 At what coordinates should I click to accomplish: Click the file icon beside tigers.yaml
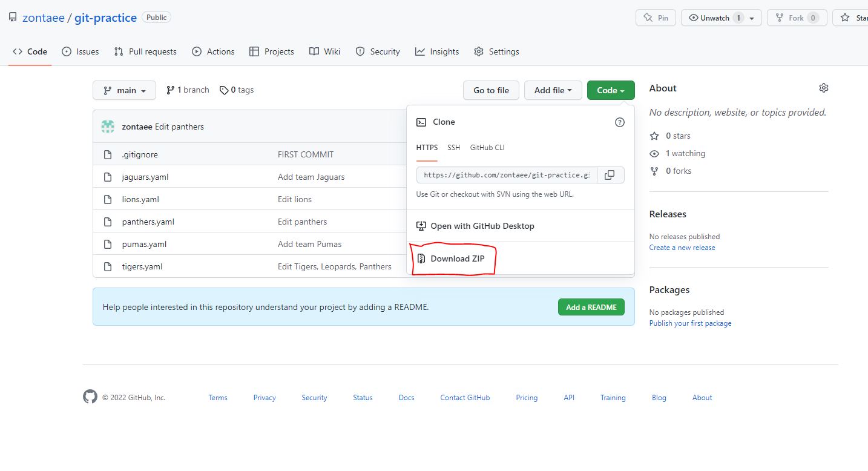[108, 266]
